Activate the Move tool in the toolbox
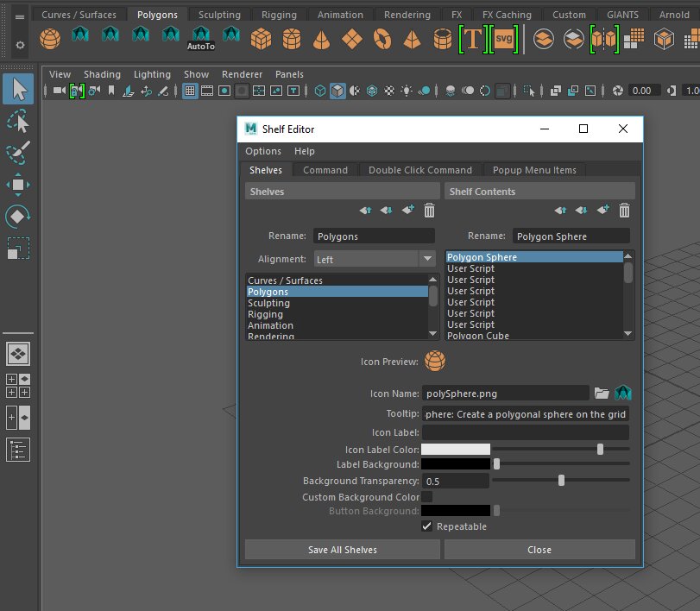 click(x=18, y=184)
